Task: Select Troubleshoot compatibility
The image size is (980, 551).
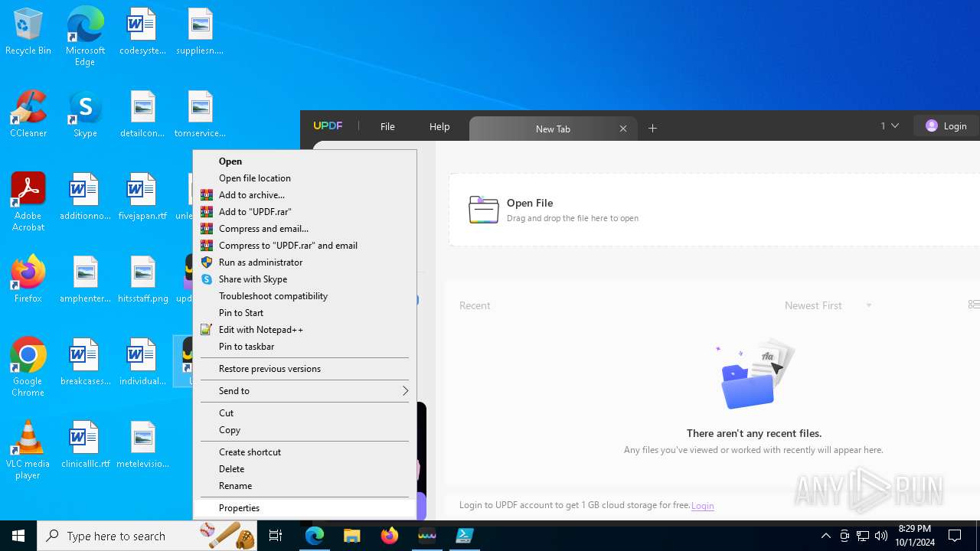Action: pyautogui.click(x=305, y=296)
